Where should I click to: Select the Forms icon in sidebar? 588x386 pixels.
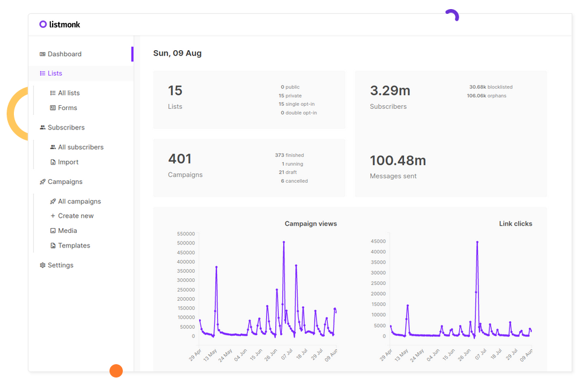point(53,107)
